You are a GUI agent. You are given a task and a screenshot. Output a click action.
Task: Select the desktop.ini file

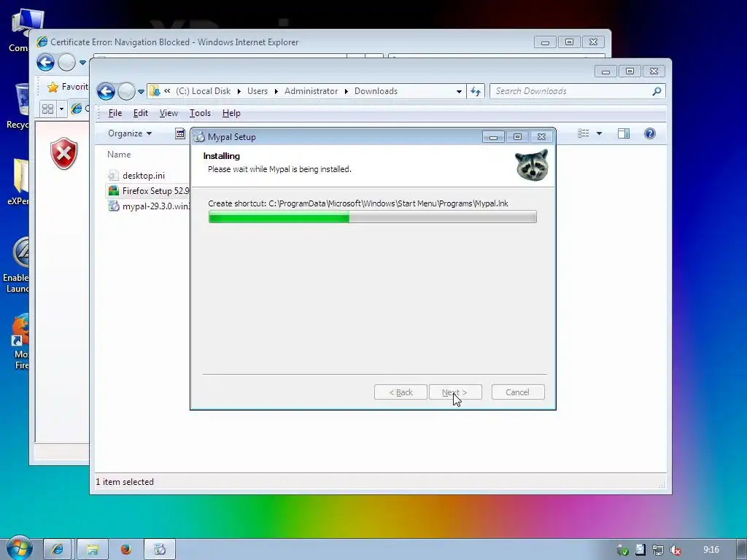click(x=144, y=176)
